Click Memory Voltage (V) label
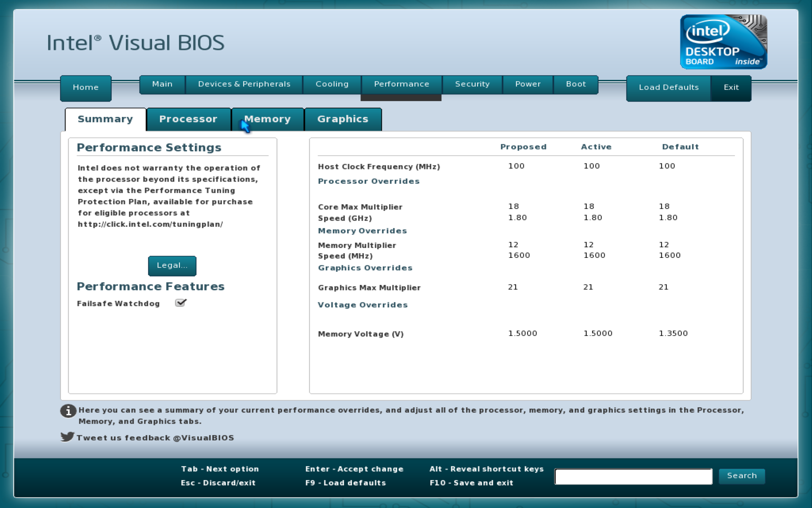The height and width of the screenshot is (508, 812). pyautogui.click(x=361, y=334)
